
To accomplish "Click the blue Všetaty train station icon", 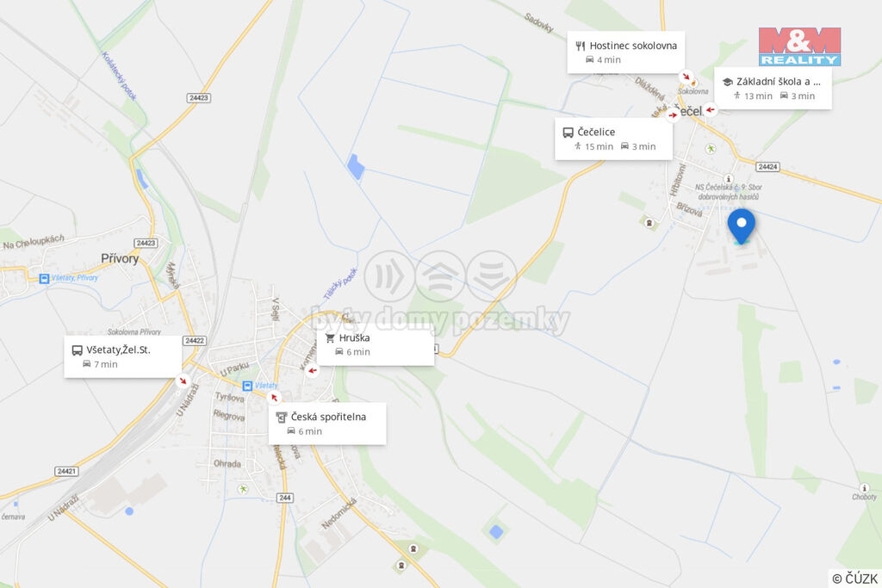I will click(x=247, y=386).
